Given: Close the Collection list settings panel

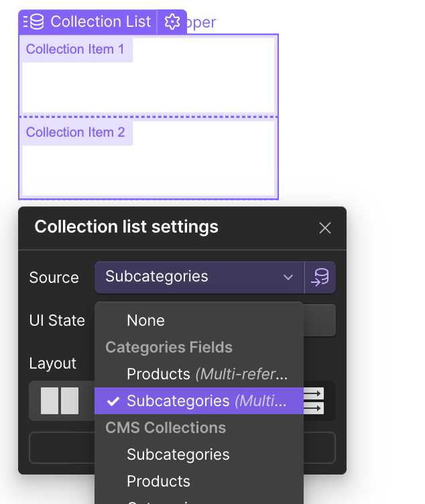Looking at the screenshot, I should (325, 228).
